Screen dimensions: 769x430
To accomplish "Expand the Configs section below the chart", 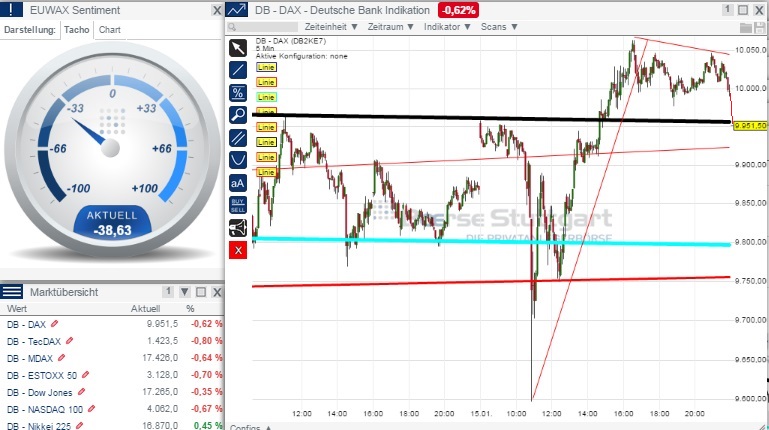I will pyautogui.click(x=250, y=427).
